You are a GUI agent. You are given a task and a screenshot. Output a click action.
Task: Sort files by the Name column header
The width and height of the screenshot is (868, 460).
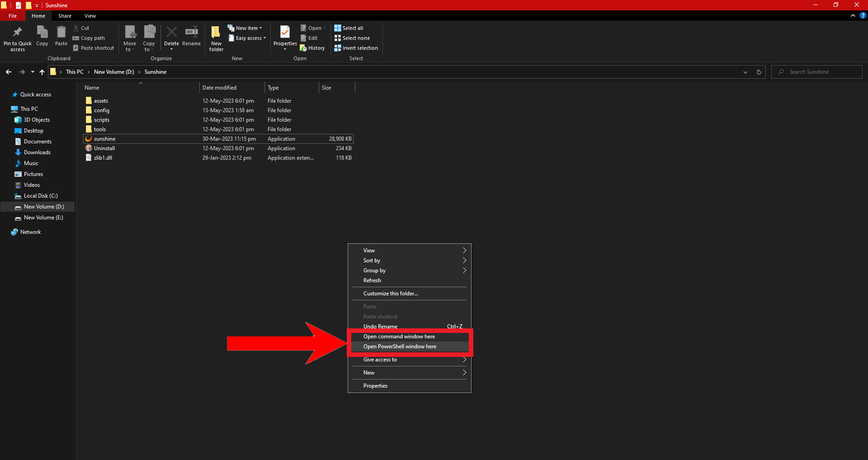tap(141, 88)
